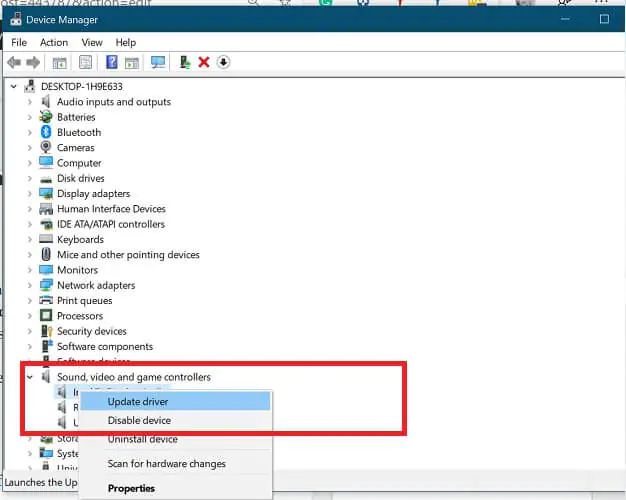This screenshot has height=500, width=626.
Task: Click the Print queues printer icon
Action: pos(46,300)
